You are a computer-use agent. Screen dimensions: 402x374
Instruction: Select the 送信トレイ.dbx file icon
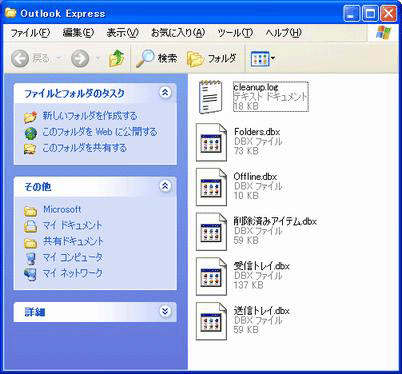tap(211, 321)
